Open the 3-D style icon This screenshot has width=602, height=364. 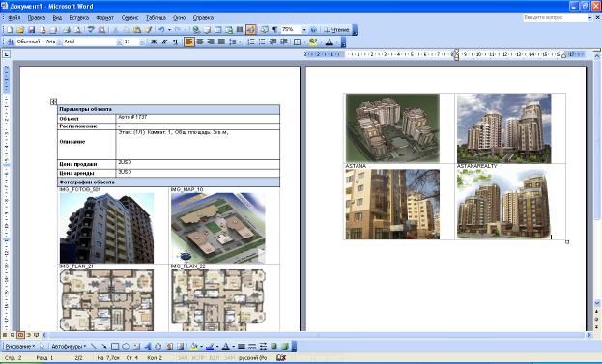pos(285,347)
